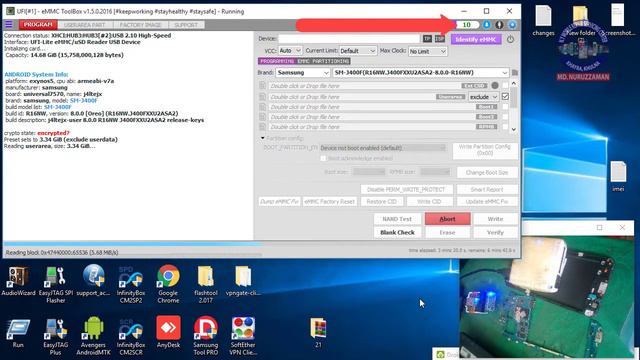Select the imei file on the desktop
This screenshot has height=360, width=640.
pyautogui.click(x=618, y=176)
